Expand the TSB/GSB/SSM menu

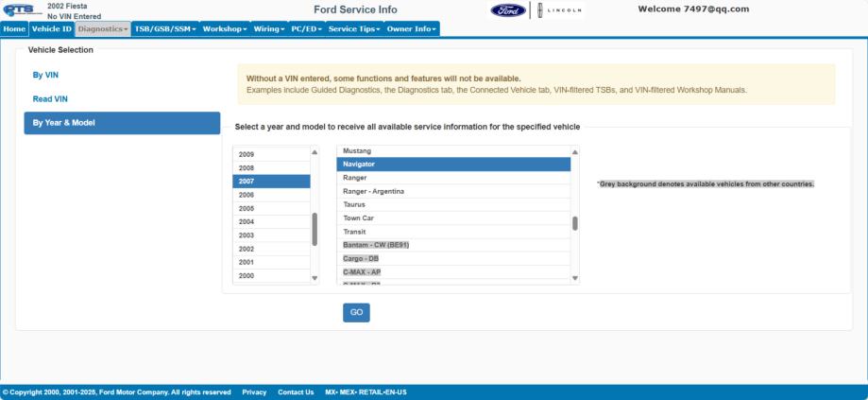click(165, 29)
